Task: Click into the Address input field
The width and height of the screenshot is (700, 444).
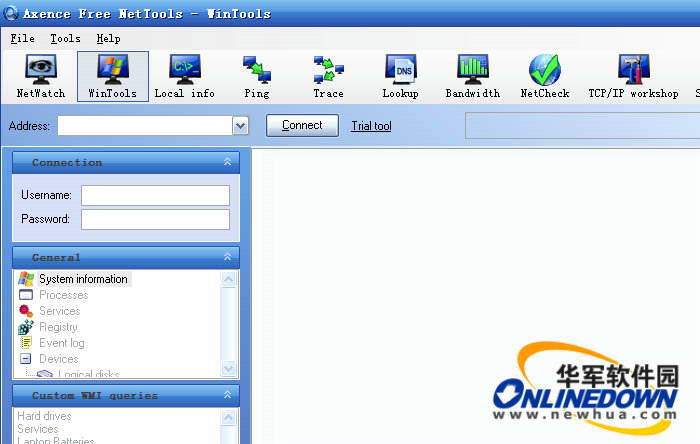Action: (x=145, y=126)
